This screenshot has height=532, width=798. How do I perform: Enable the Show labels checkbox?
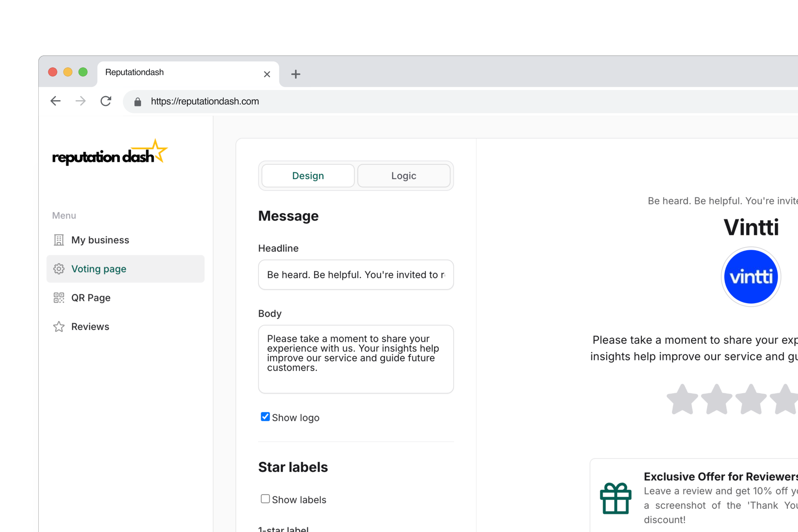point(265,499)
